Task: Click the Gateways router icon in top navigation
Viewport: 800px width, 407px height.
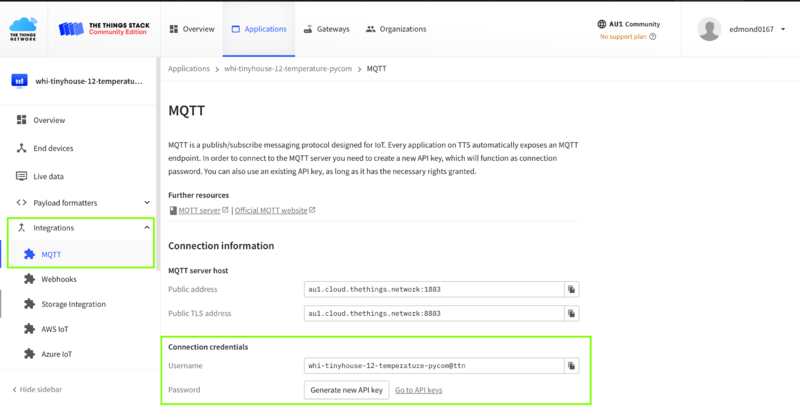Action: (308, 29)
